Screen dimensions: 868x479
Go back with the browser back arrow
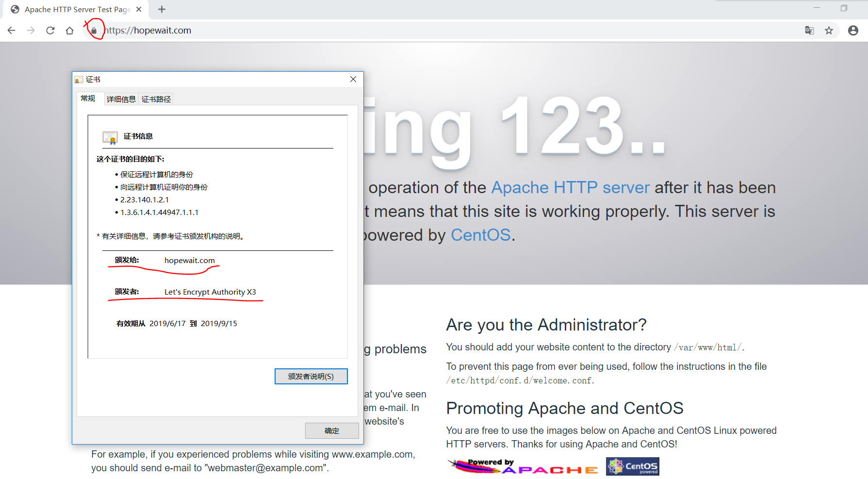click(x=12, y=31)
